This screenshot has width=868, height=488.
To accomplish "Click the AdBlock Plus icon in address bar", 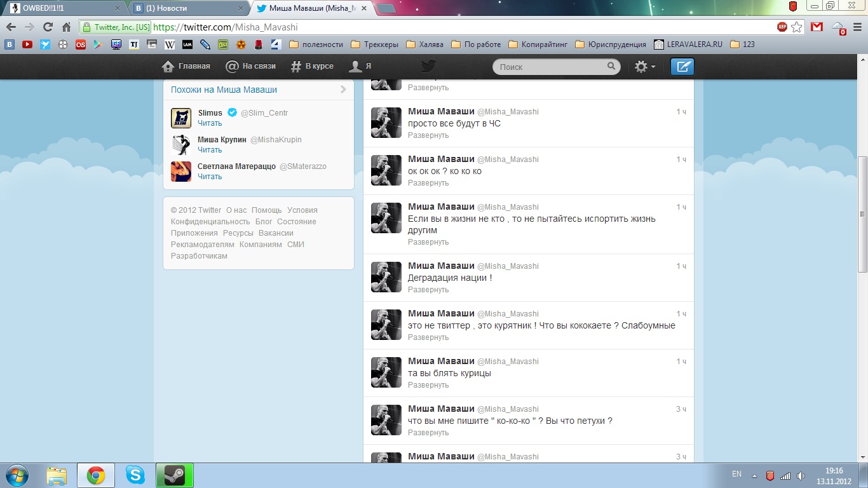I will point(782,27).
